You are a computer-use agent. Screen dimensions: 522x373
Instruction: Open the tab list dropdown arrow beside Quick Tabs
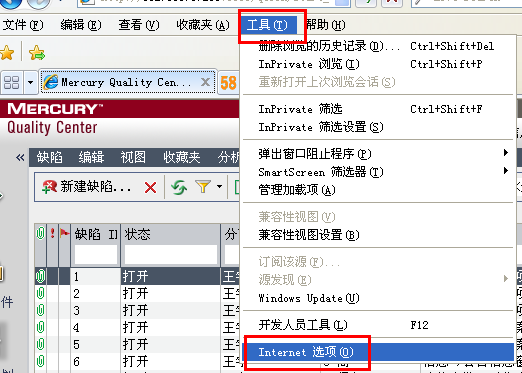pos(30,82)
